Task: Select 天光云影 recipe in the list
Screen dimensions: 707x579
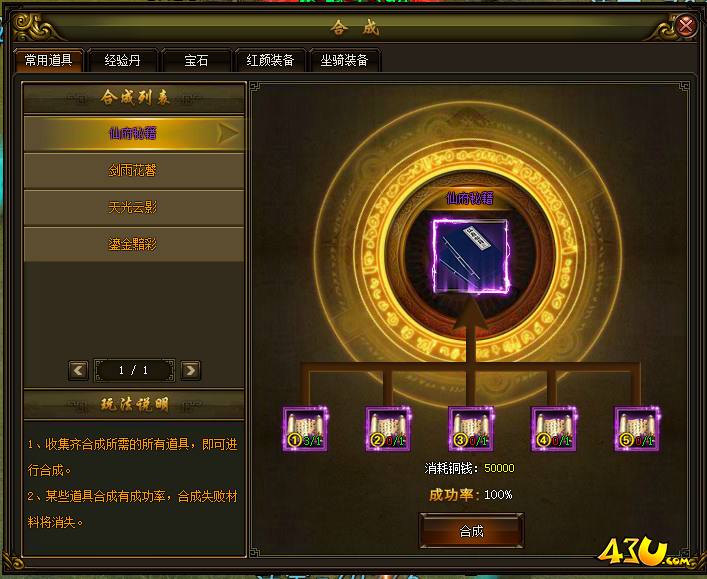Action: (x=133, y=207)
